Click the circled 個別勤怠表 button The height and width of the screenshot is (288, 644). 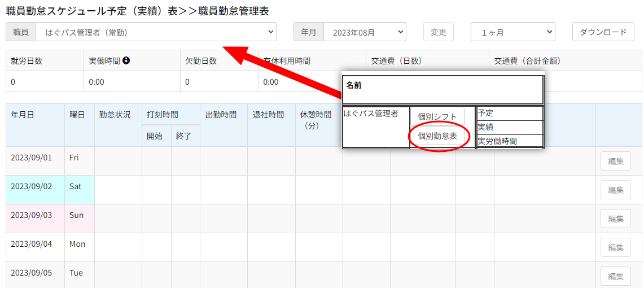[x=437, y=136]
